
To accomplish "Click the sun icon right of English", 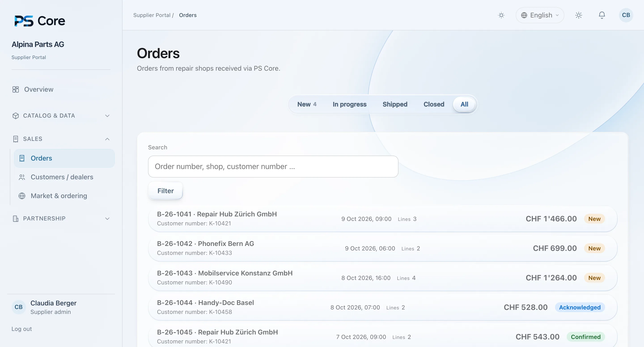I will pos(578,15).
